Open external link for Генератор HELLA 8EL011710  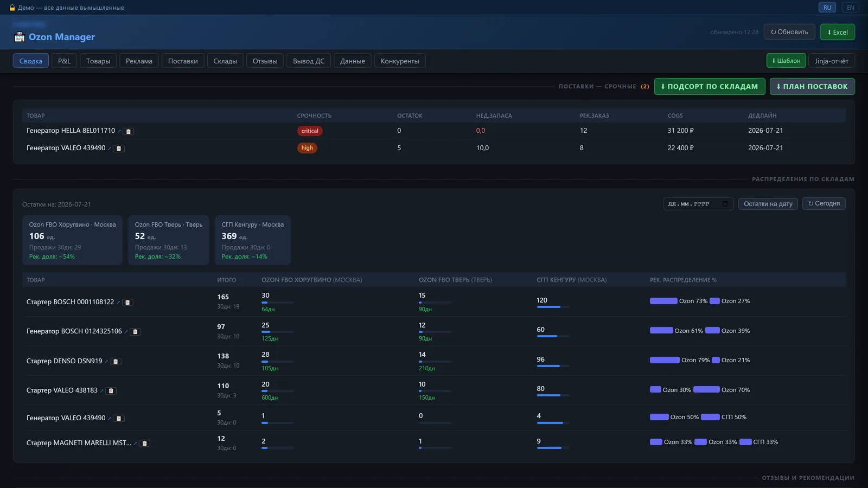pyautogui.click(x=119, y=131)
